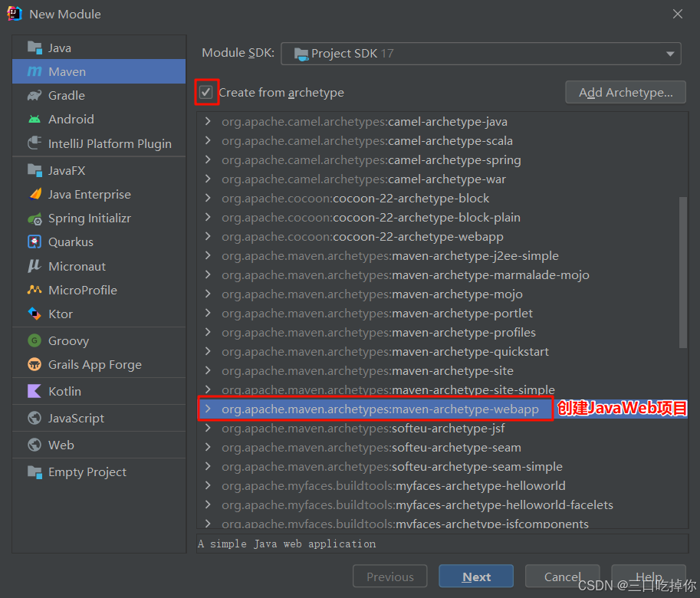Click the Help button
Screen dimensions: 700x598
click(x=648, y=577)
